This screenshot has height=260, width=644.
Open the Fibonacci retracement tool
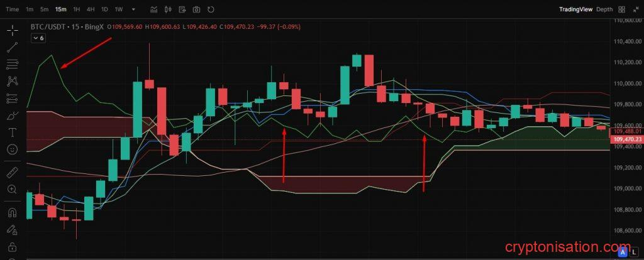coord(13,64)
